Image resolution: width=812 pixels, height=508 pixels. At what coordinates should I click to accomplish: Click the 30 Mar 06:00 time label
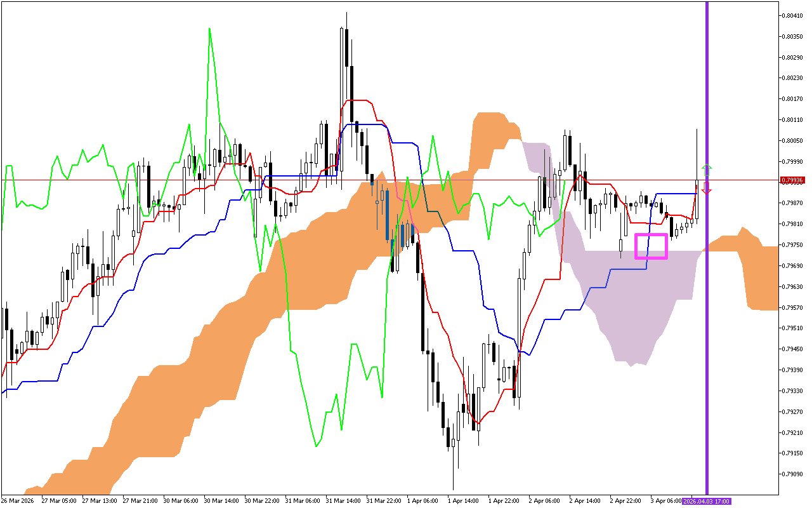click(x=180, y=501)
